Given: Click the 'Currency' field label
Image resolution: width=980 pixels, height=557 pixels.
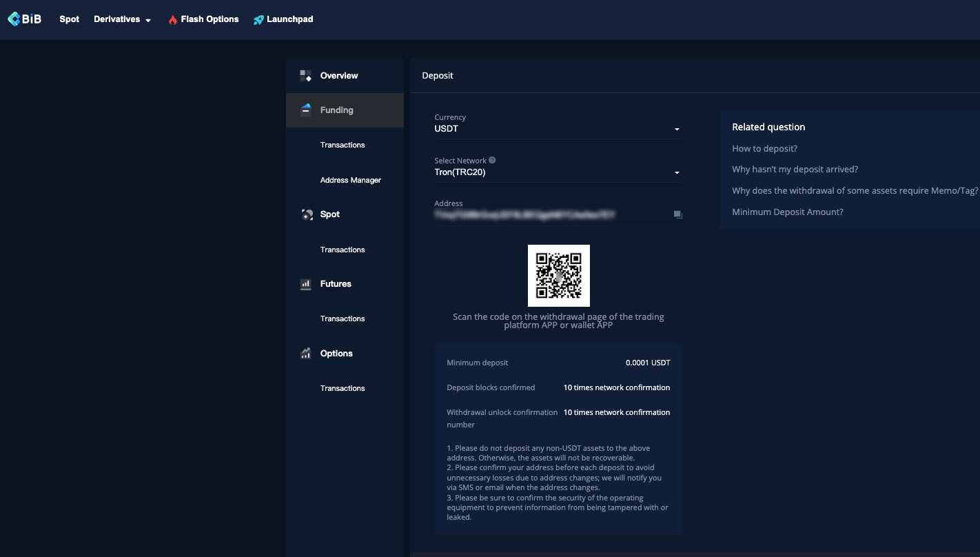Looking at the screenshot, I should tap(450, 117).
